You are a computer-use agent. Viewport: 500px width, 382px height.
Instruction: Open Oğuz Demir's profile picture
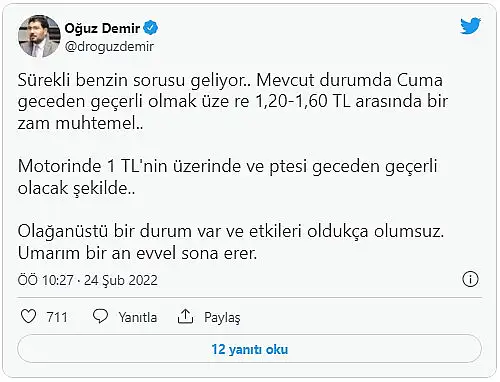[39, 36]
